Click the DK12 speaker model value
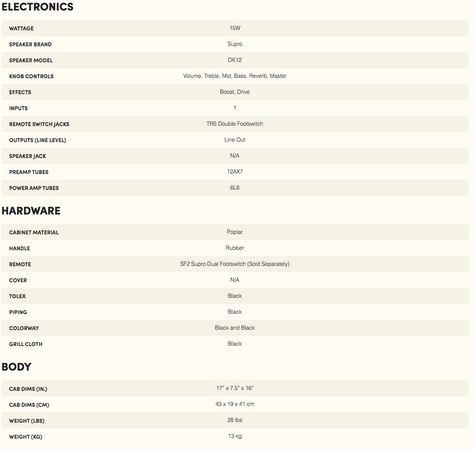 pyautogui.click(x=235, y=60)
